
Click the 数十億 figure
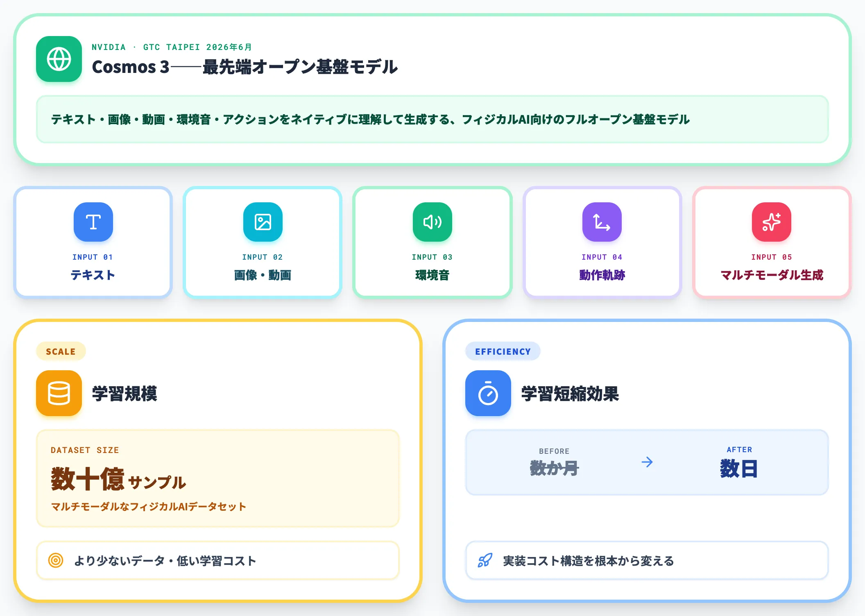tap(88, 479)
